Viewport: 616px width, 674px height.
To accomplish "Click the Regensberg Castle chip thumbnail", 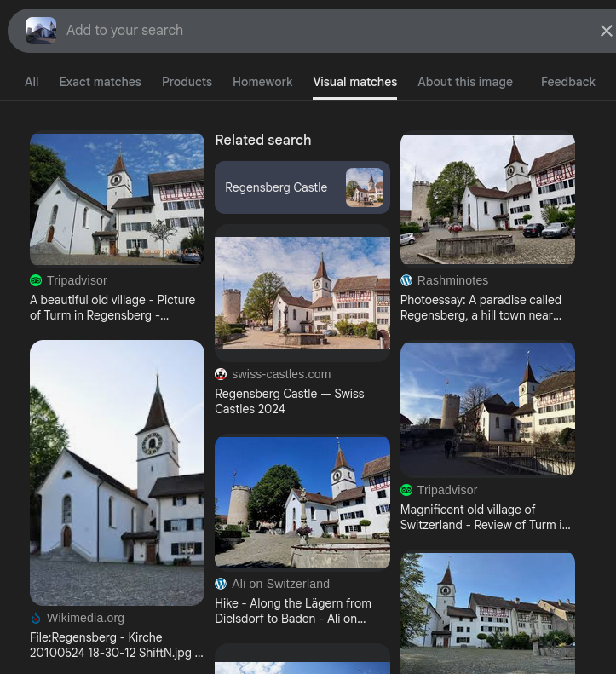I will [x=365, y=187].
